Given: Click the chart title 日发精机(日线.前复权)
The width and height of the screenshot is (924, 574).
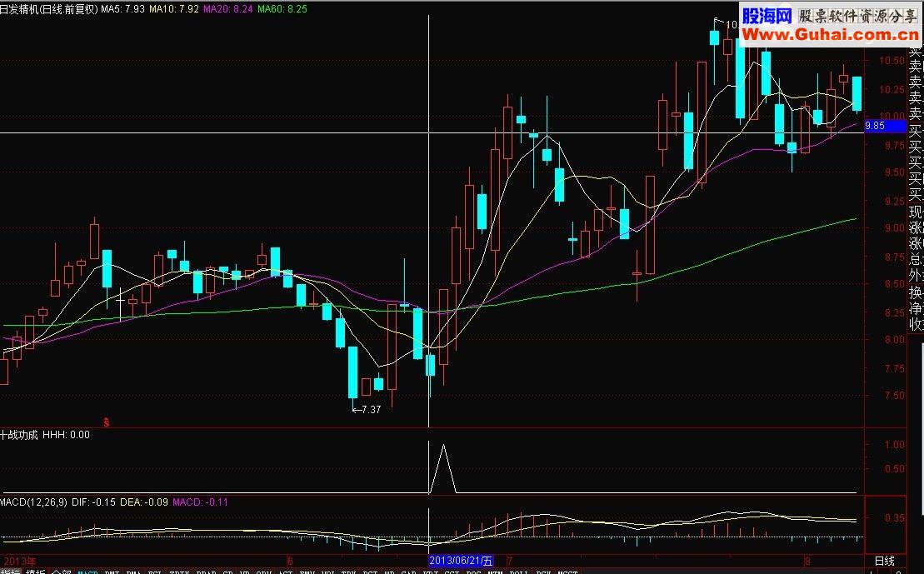Looking at the screenshot, I should click(49, 9).
